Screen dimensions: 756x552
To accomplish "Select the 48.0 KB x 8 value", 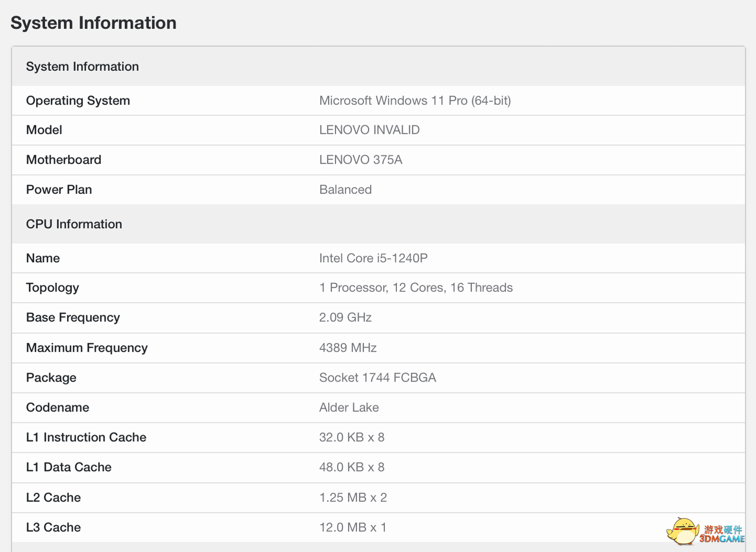I will pyautogui.click(x=352, y=468).
